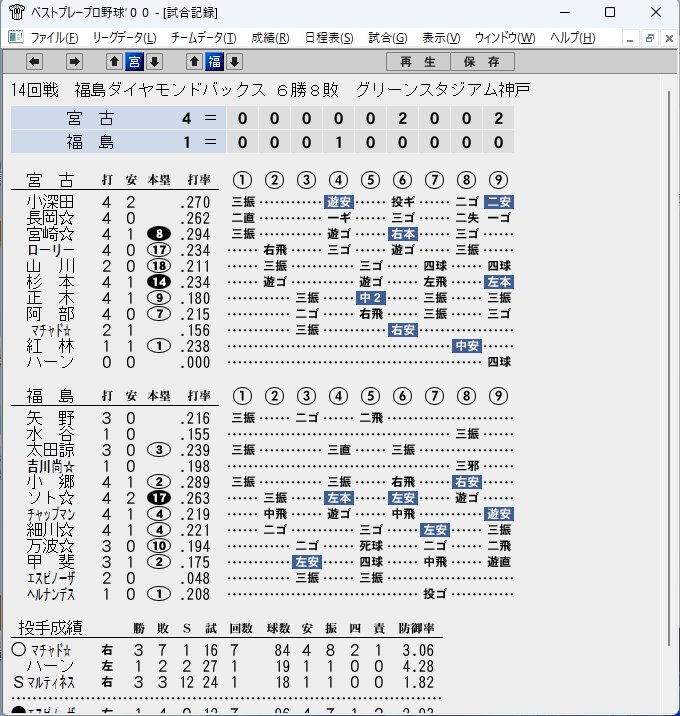Image resolution: width=680 pixels, height=716 pixels.
Task: Open the ファイル(F) menu
Action: [x=54, y=38]
